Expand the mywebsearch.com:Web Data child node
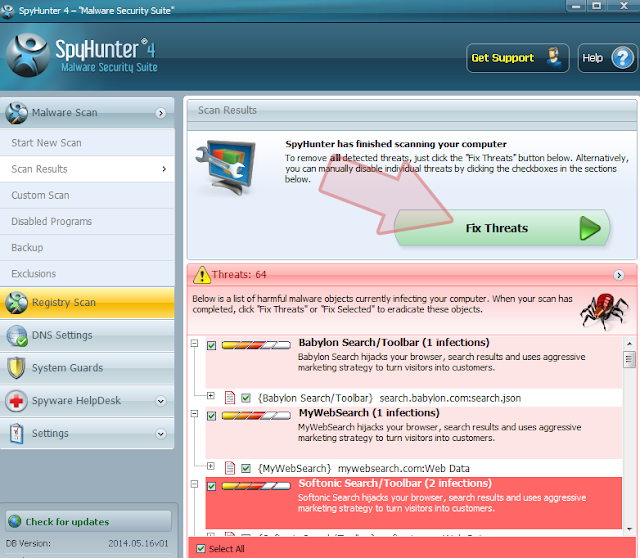 (x=211, y=465)
